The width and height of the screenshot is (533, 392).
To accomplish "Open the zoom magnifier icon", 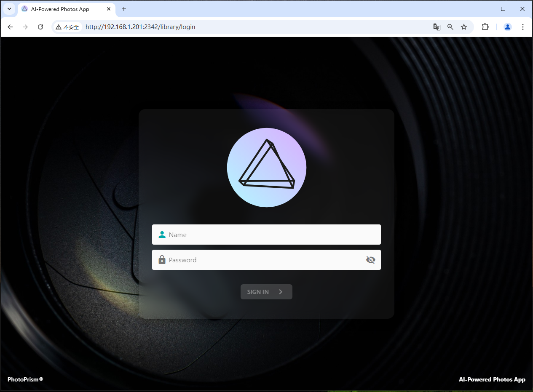I will pyautogui.click(x=450, y=27).
